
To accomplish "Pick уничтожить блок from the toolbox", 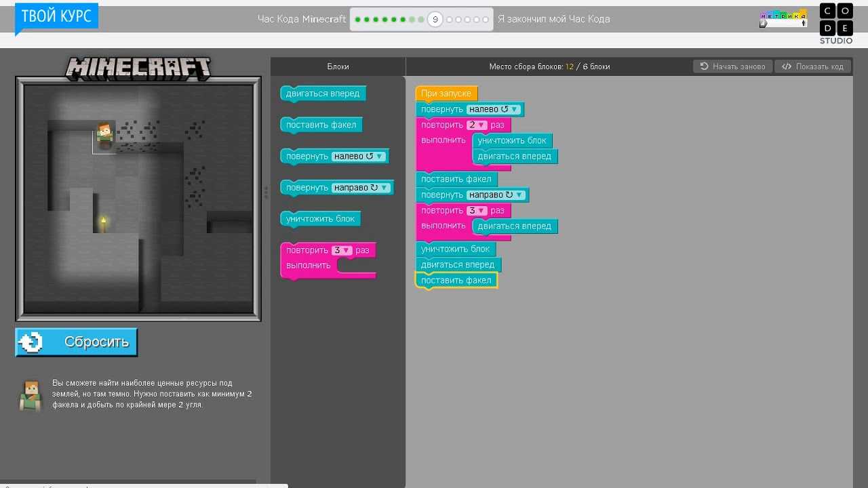I will point(321,219).
